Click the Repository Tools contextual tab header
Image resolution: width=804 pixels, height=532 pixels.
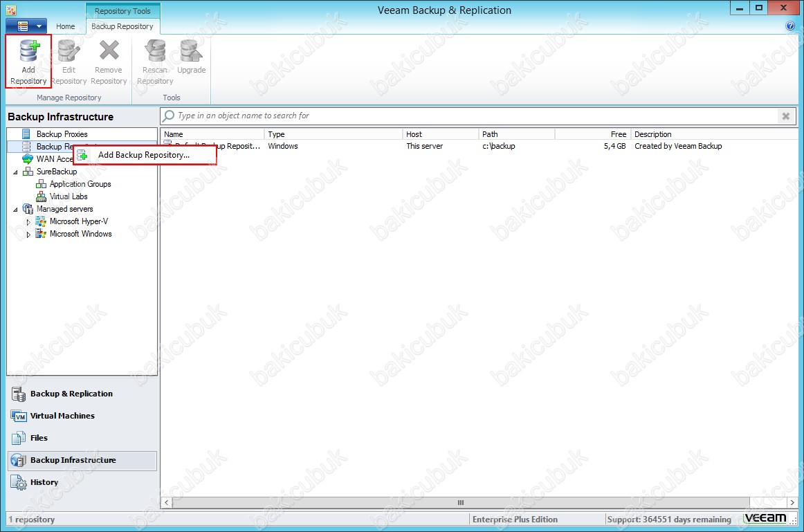click(x=122, y=11)
